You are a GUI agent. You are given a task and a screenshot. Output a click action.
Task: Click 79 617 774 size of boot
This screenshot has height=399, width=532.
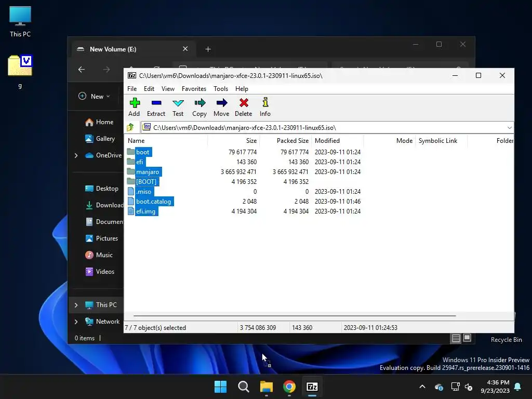pyautogui.click(x=242, y=152)
